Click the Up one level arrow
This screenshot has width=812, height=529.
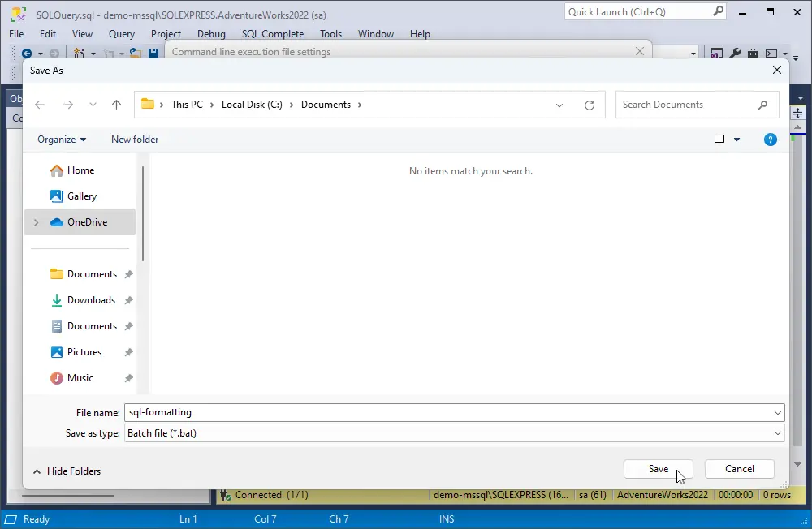[x=116, y=105]
